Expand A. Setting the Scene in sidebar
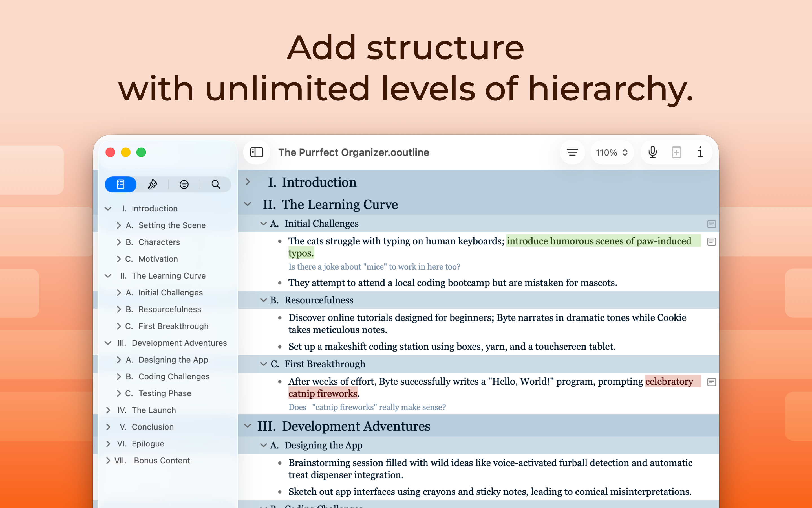This screenshot has width=812, height=508. click(119, 225)
